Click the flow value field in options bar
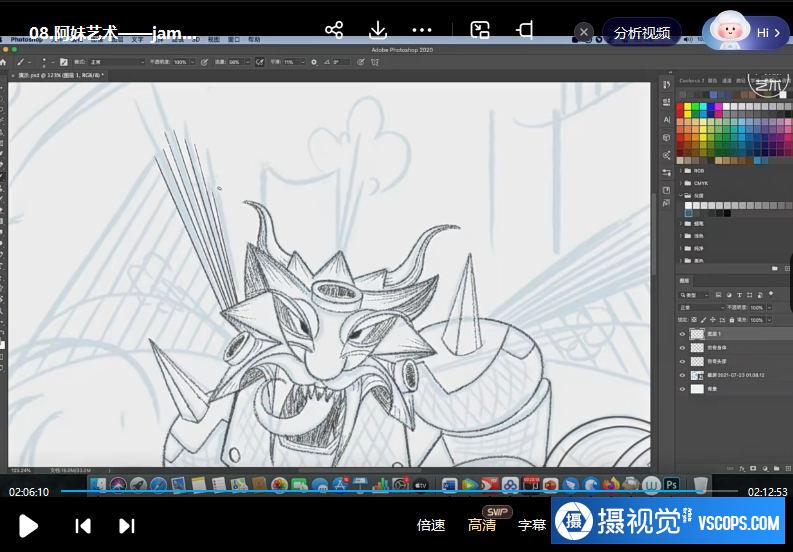Image resolution: width=793 pixels, height=552 pixels. pyautogui.click(x=235, y=62)
